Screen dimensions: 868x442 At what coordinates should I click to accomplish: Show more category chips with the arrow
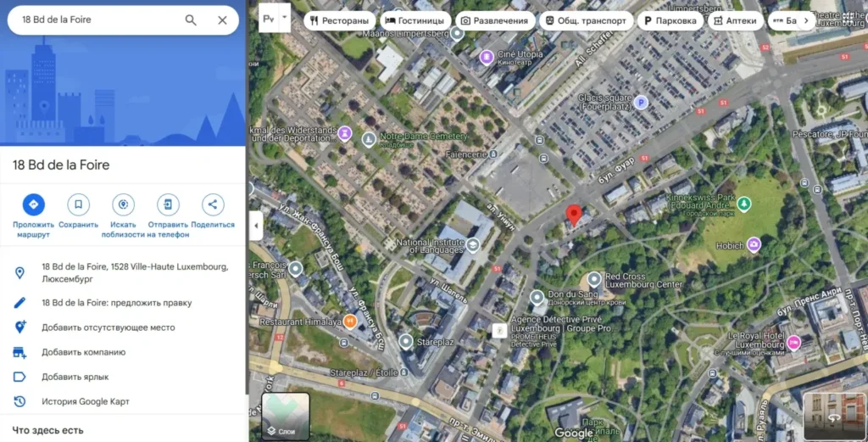tap(806, 20)
